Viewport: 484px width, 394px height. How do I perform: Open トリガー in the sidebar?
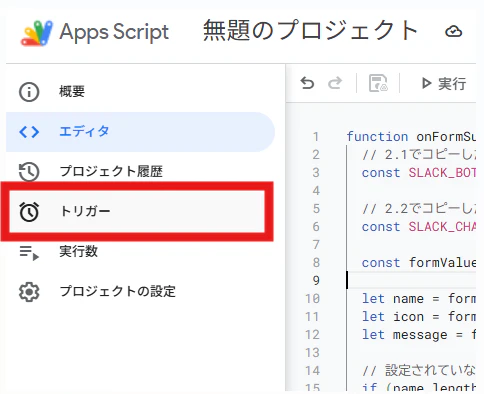(x=137, y=211)
